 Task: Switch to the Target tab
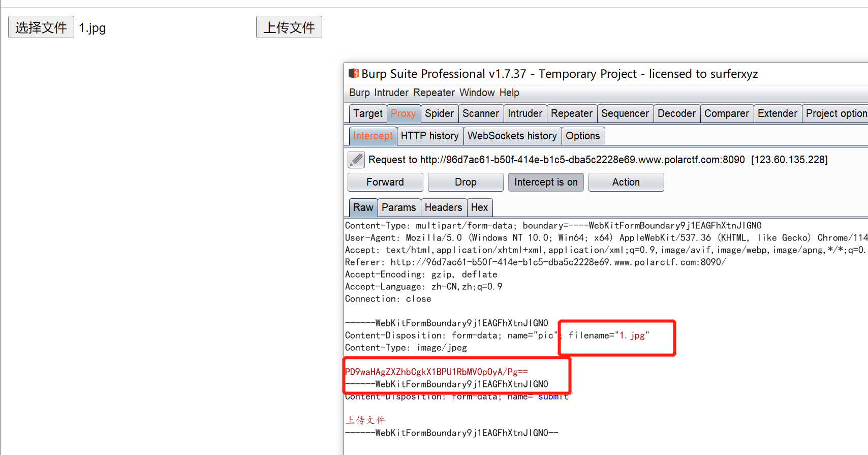[x=368, y=113]
